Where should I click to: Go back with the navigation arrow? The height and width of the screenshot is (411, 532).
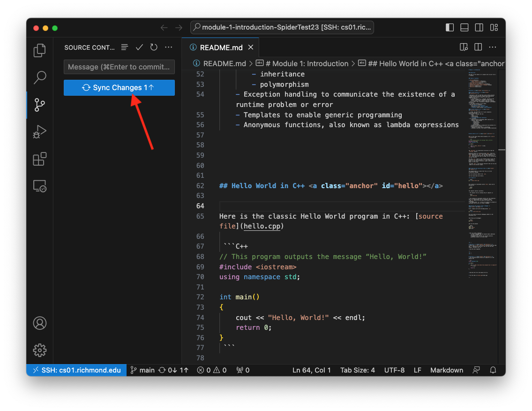pyautogui.click(x=164, y=28)
